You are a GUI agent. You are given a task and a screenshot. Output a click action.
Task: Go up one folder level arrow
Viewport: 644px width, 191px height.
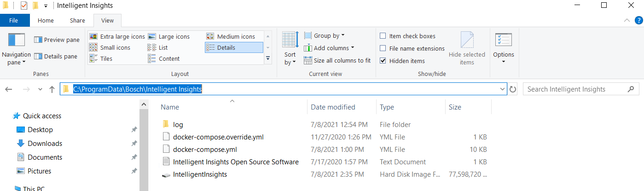tap(52, 89)
